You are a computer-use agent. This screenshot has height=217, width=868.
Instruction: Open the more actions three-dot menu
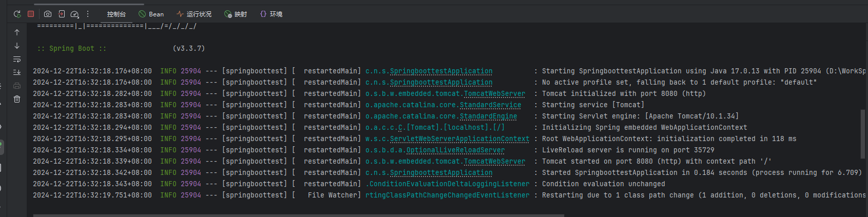coord(88,14)
